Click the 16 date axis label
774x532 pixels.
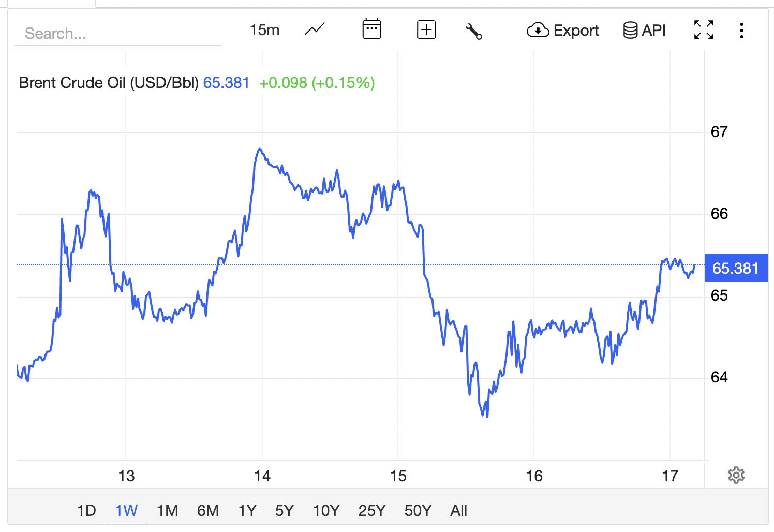pyautogui.click(x=534, y=476)
